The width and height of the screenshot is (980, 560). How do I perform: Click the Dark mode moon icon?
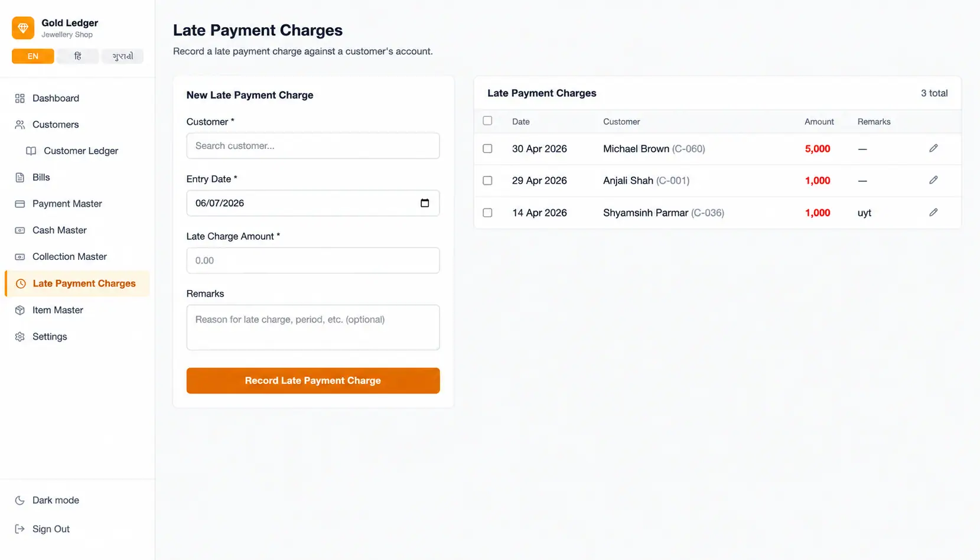(20, 500)
